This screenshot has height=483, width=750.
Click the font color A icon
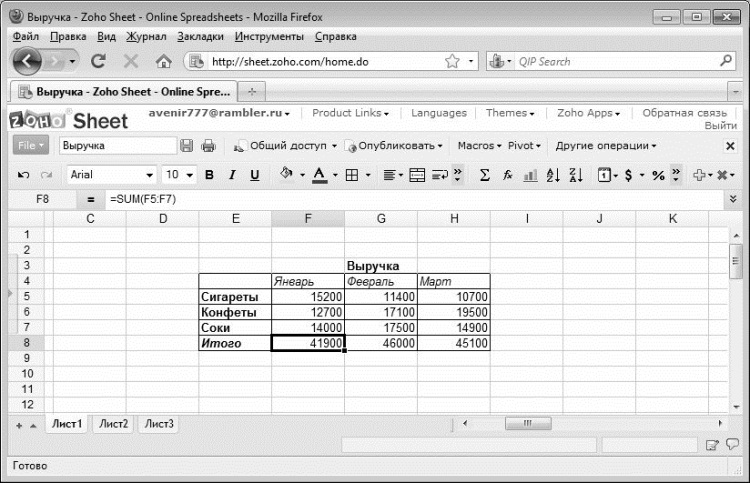pos(320,175)
